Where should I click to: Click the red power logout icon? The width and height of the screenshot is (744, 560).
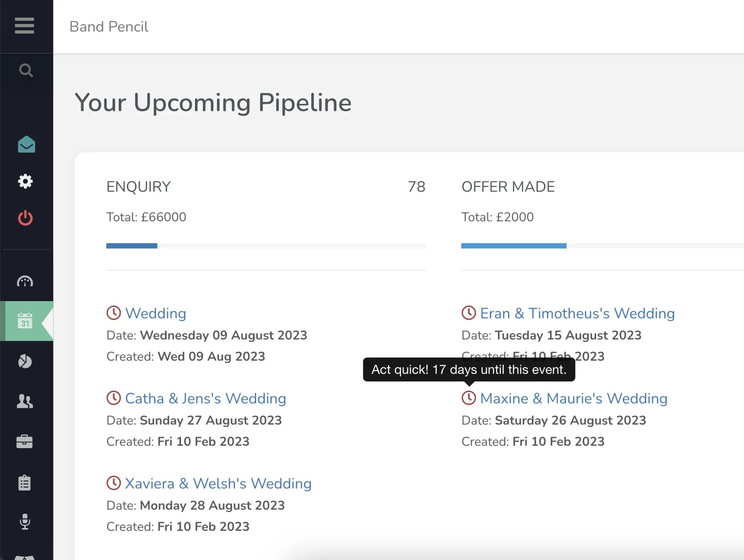pyautogui.click(x=26, y=218)
